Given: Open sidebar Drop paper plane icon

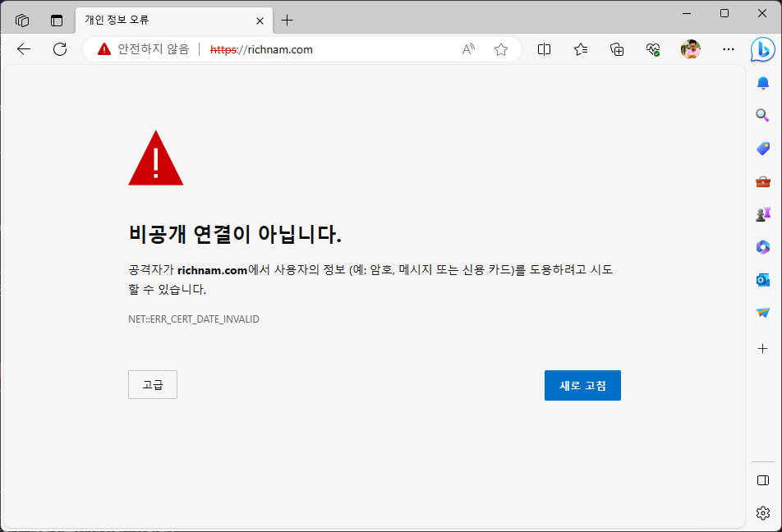Looking at the screenshot, I should [762, 313].
